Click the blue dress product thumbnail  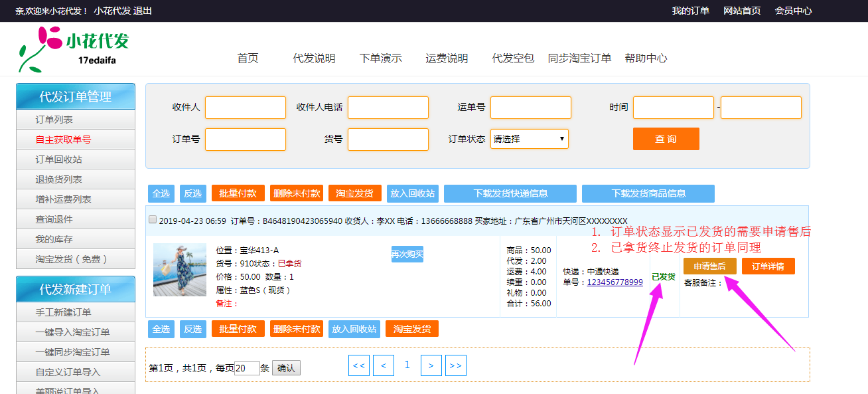180,269
